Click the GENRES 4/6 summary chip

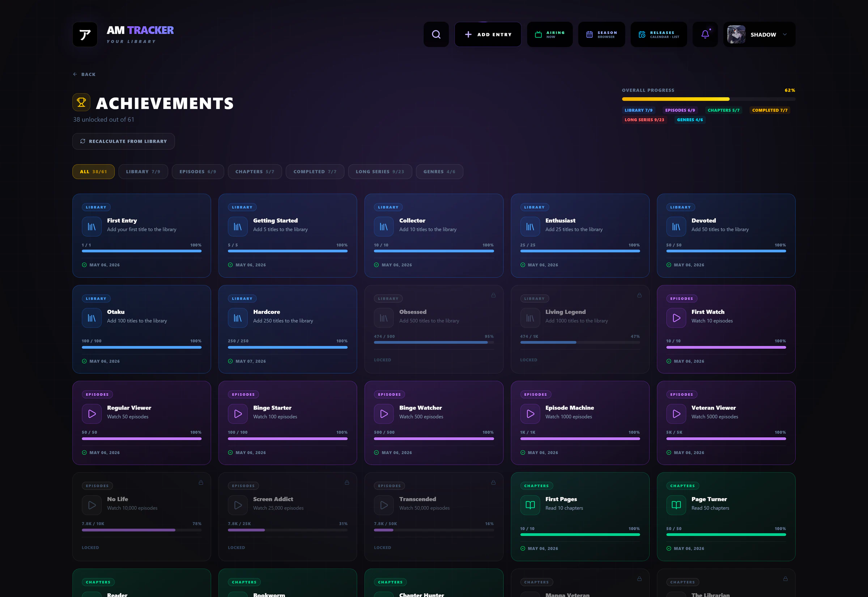tap(690, 120)
